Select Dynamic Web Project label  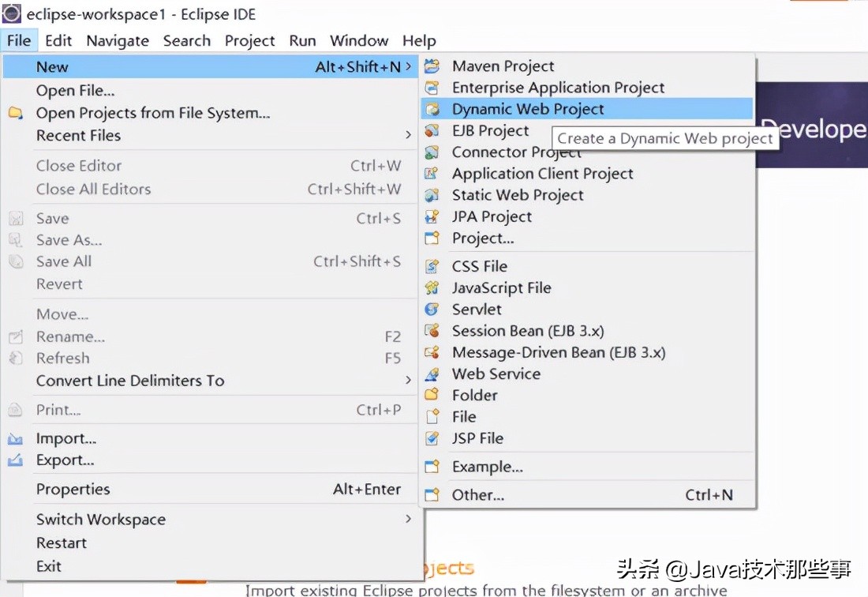point(528,109)
